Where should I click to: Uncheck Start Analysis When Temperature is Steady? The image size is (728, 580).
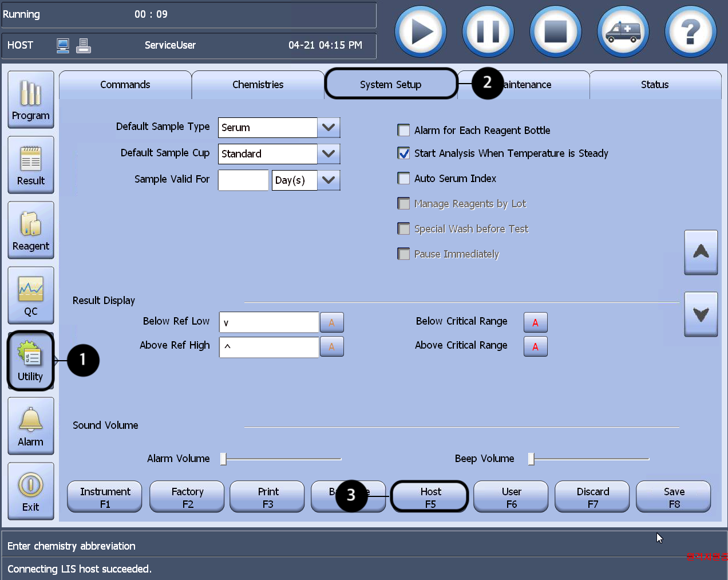point(404,153)
